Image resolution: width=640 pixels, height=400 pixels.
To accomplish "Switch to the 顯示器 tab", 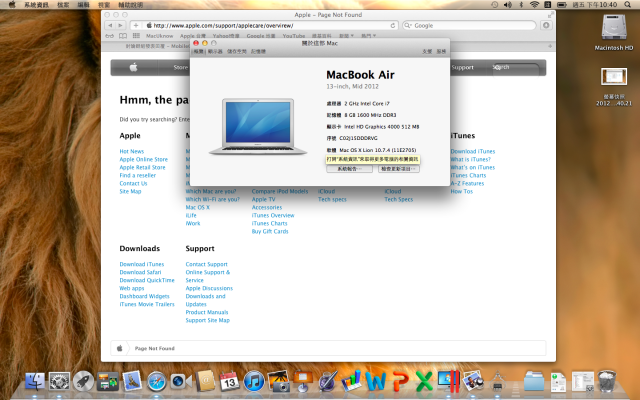I will pos(215,51).
